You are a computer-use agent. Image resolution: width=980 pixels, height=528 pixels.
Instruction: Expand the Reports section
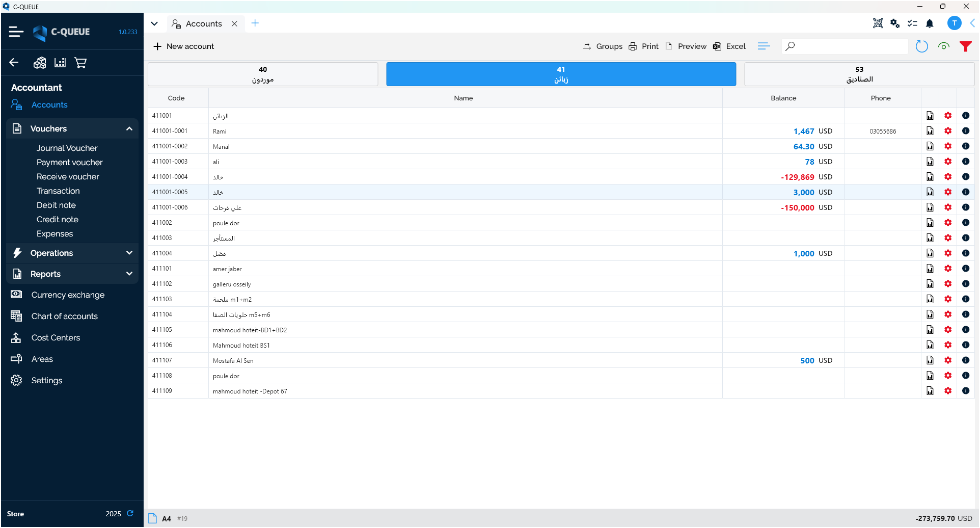coord(129,274)
